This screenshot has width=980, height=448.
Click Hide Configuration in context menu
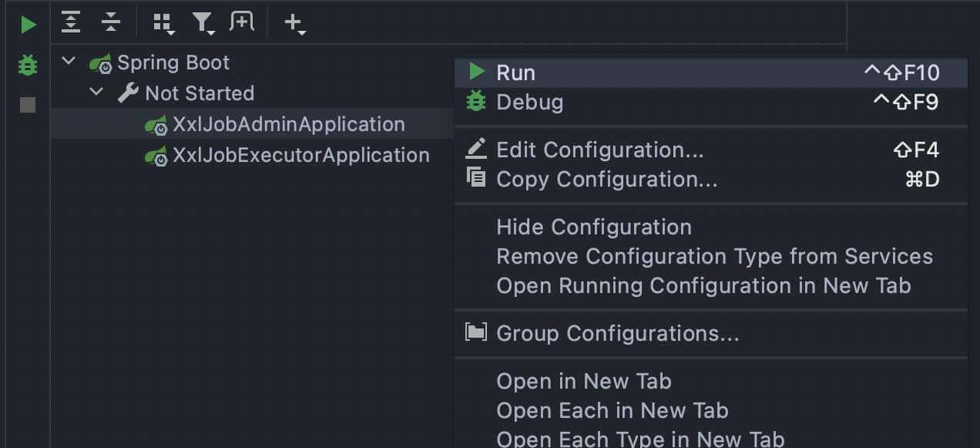pos(593,227)
